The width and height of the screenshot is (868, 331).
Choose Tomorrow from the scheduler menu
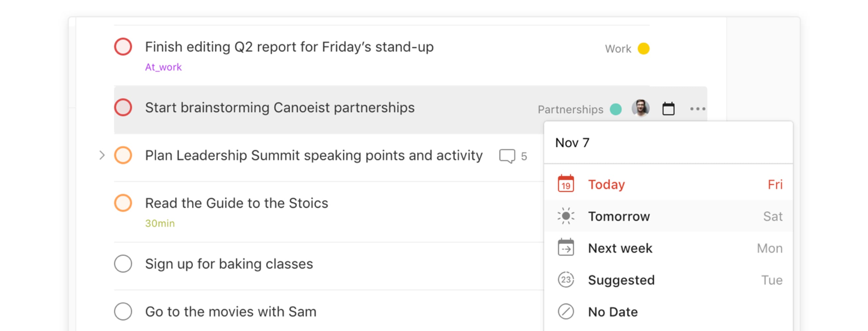click(619, 216)
